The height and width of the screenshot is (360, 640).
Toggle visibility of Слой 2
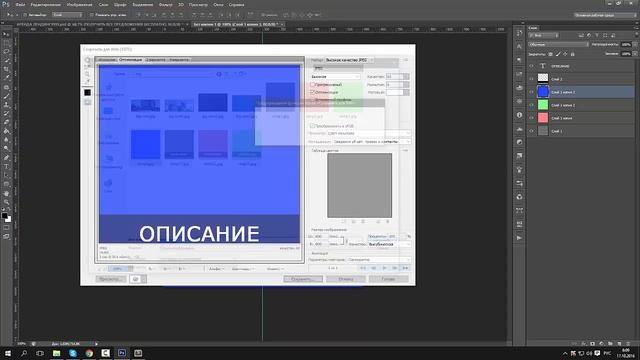coord(531,79)
